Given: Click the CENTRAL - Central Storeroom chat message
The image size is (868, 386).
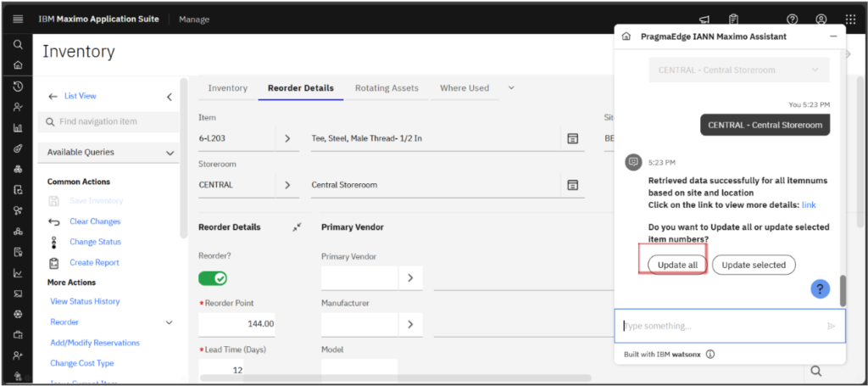Looking at the screenshot, I should point(765,125).
